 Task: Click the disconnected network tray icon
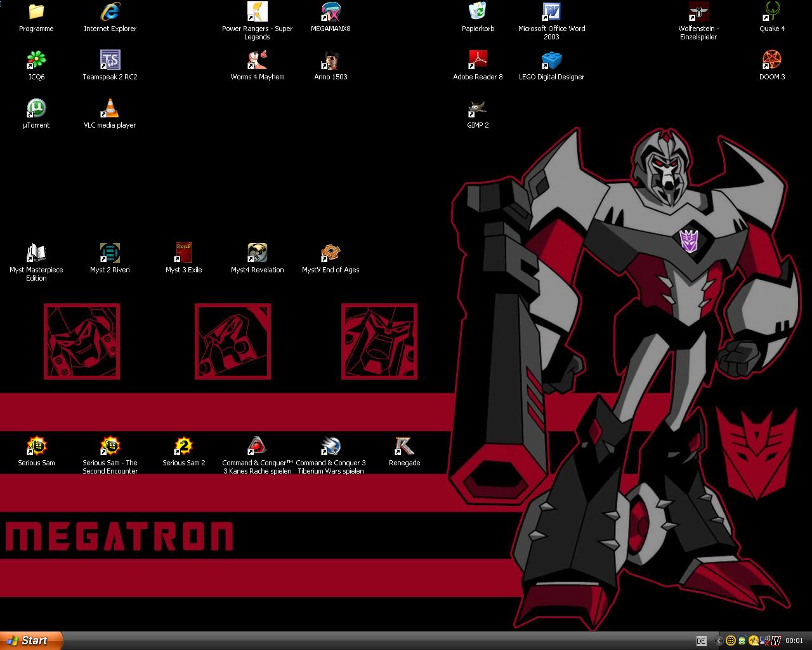coord(765,641)
